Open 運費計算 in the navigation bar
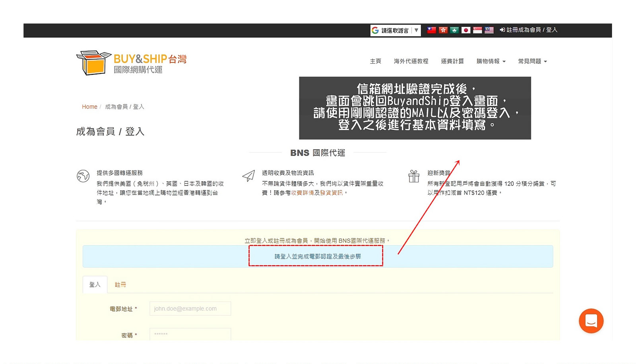636x364 pixels. coord(452,61)
